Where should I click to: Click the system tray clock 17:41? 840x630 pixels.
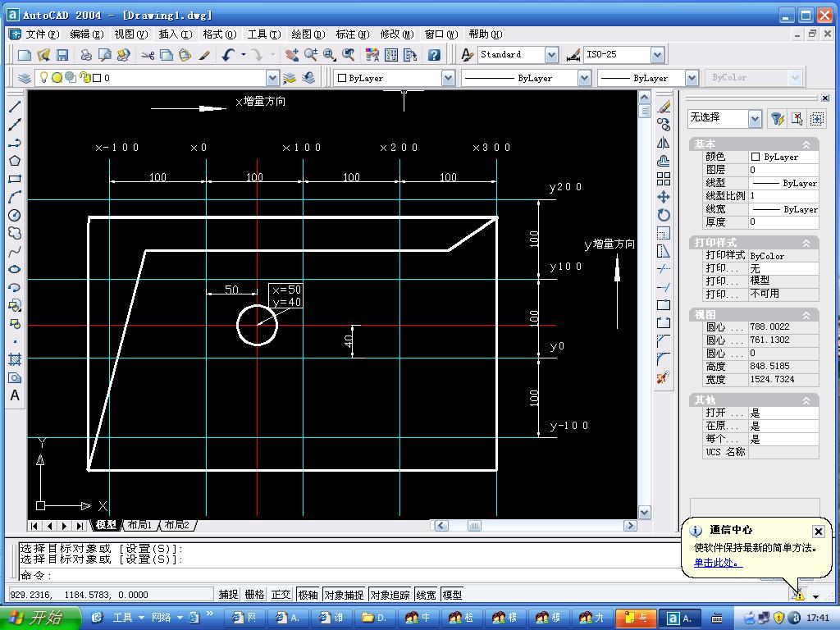pos(818,618)
